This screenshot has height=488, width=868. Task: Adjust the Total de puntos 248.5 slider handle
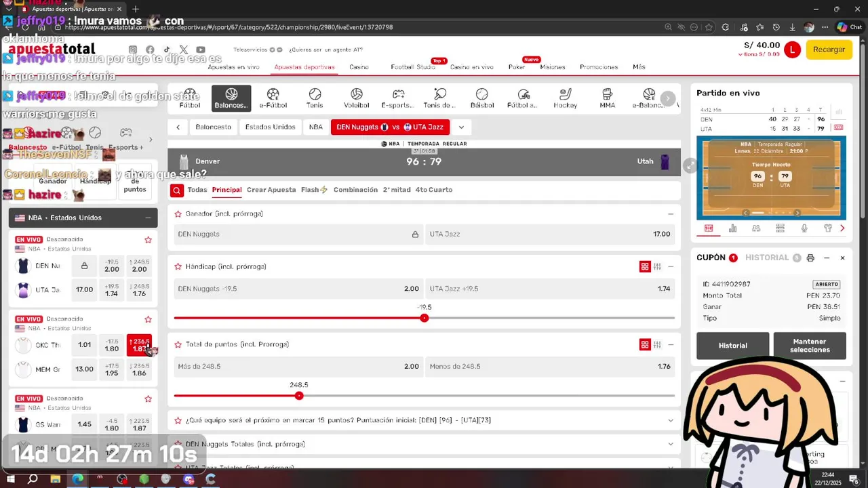299,396
